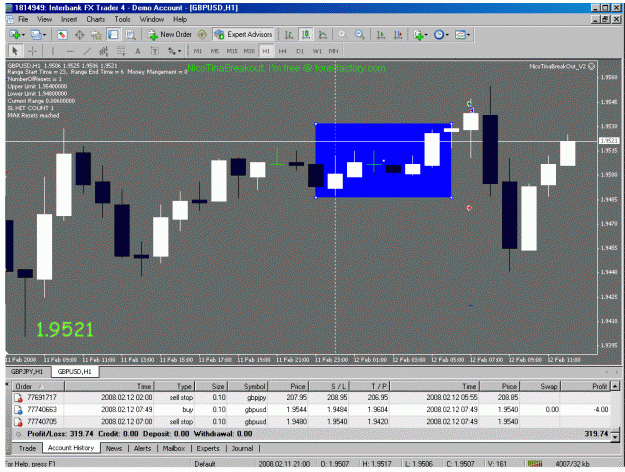Open the Insert menu
This screenshot has height=472, width=625.
point(69,19)
